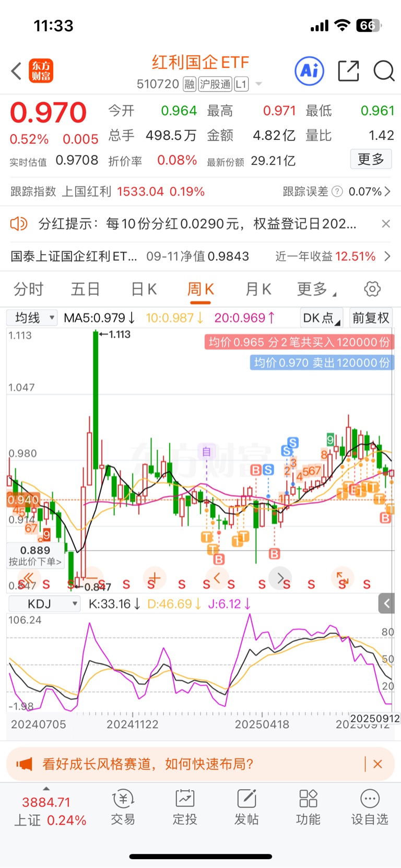This screenshot has width=401, height=868.
Task: Zoom in chart with plus icon
Action: point(154,578)
